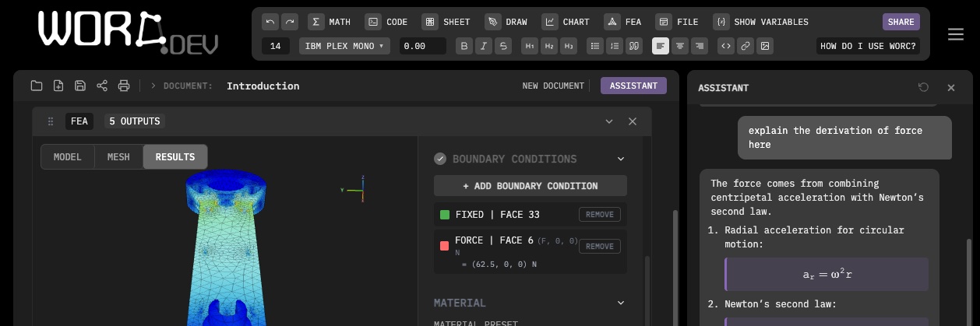Toggle strikethrough formatting
The height and width of the screenshot is (326, 980).
pyautogui.click(x=504, y=46)
